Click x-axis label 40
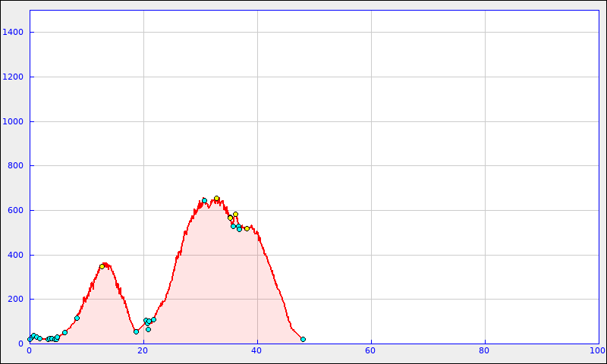Screen dimensions: 607x364 click(257, 351)
